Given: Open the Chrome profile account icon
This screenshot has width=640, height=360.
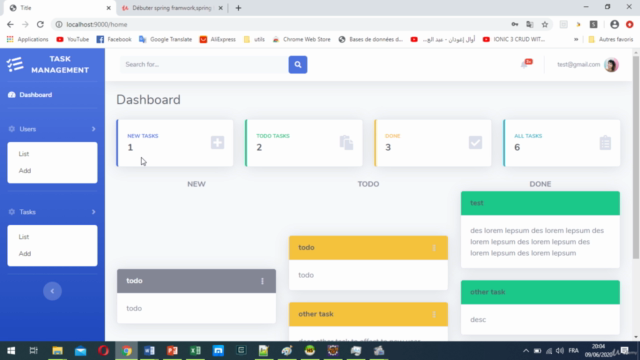Looking at the screenshot, I should 614,24.
